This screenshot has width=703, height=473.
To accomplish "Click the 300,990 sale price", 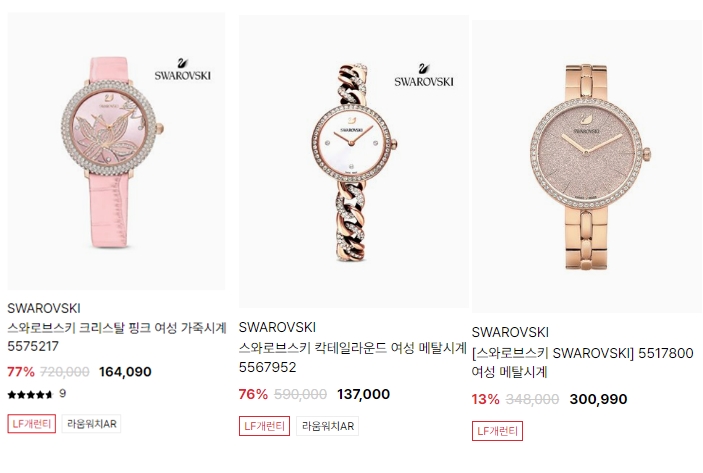I will [x=598, y=399].
